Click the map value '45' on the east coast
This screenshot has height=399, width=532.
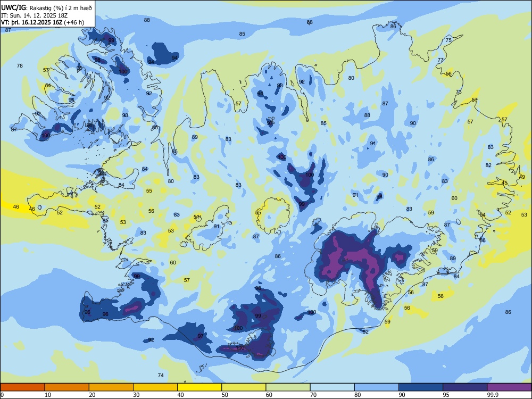pos(504,183)
